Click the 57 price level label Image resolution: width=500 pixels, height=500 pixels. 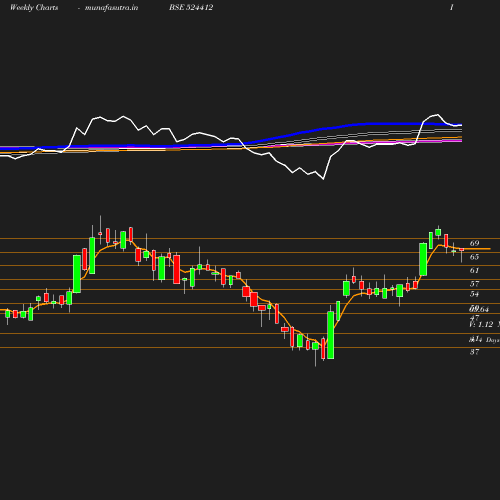click(x=474, y=284)
